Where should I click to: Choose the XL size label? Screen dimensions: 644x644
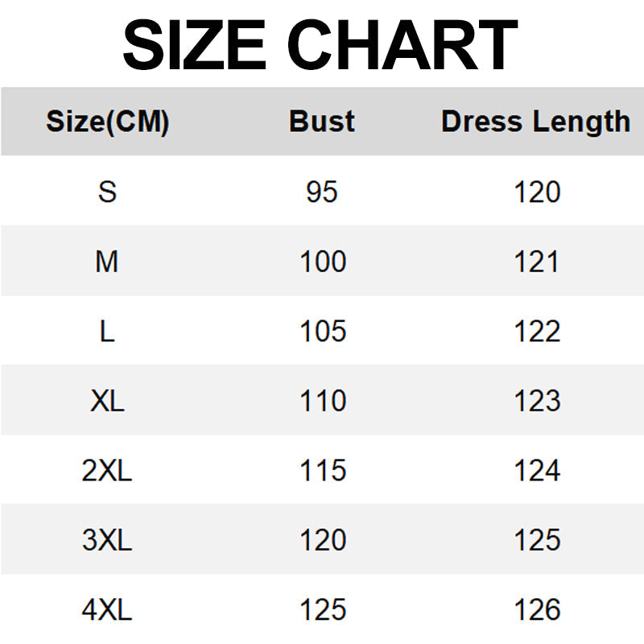click(107, 401)
